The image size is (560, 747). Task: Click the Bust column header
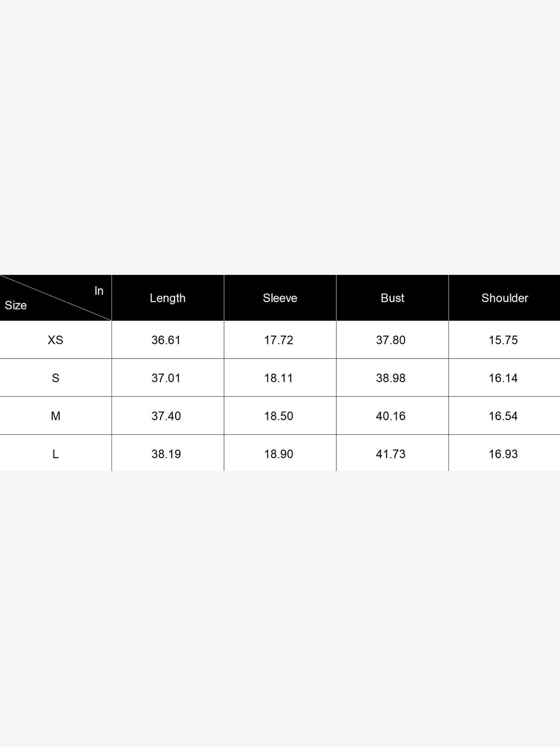(x=392, y=298)
